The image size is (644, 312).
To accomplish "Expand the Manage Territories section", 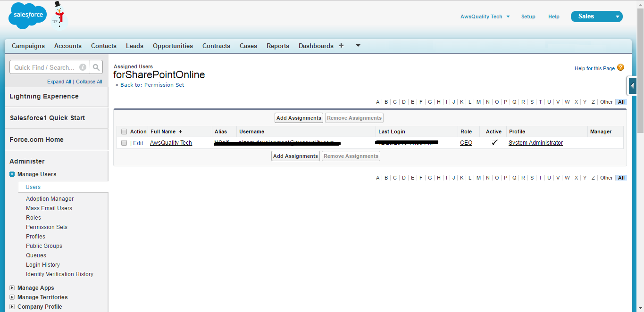I will (x=12, y=297).
